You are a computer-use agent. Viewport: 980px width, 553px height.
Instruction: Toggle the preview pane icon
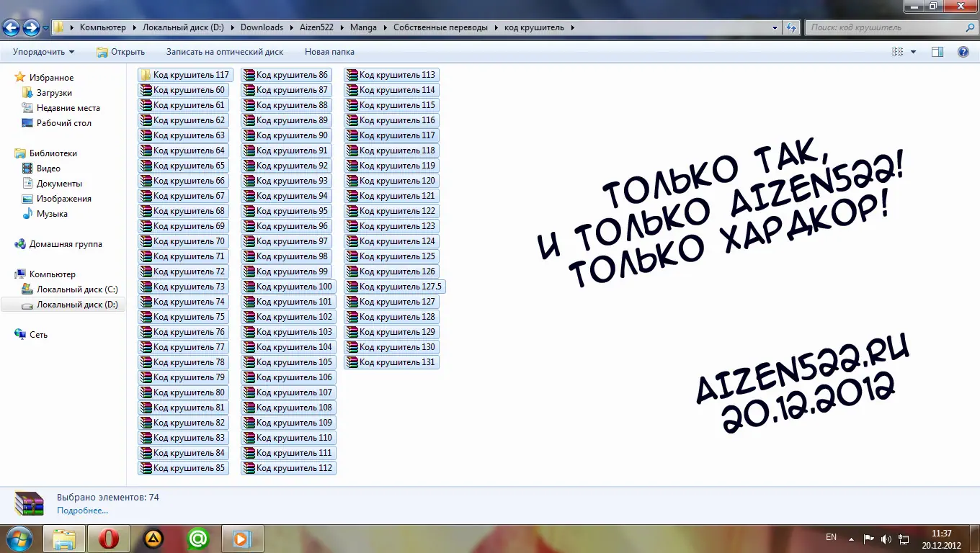coord(937,52)
